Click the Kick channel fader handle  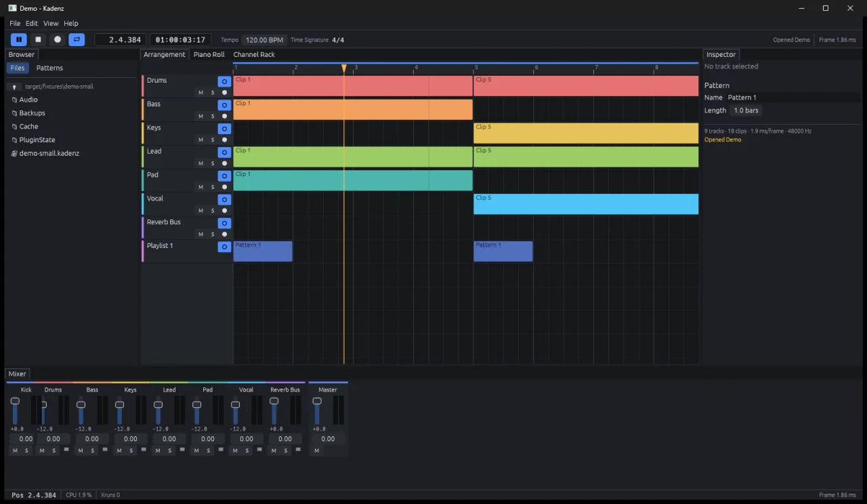coord(15,402)
